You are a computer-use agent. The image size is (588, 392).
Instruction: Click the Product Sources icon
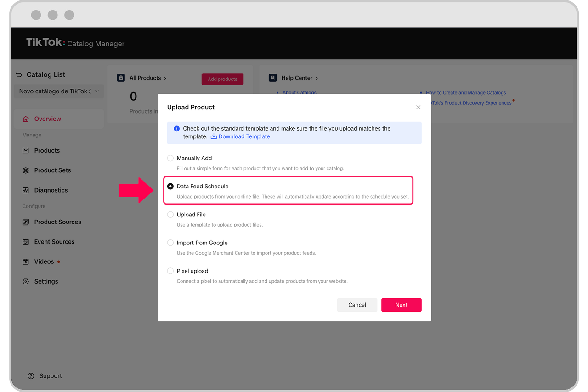pyautogui.click(x=26, y=222)
